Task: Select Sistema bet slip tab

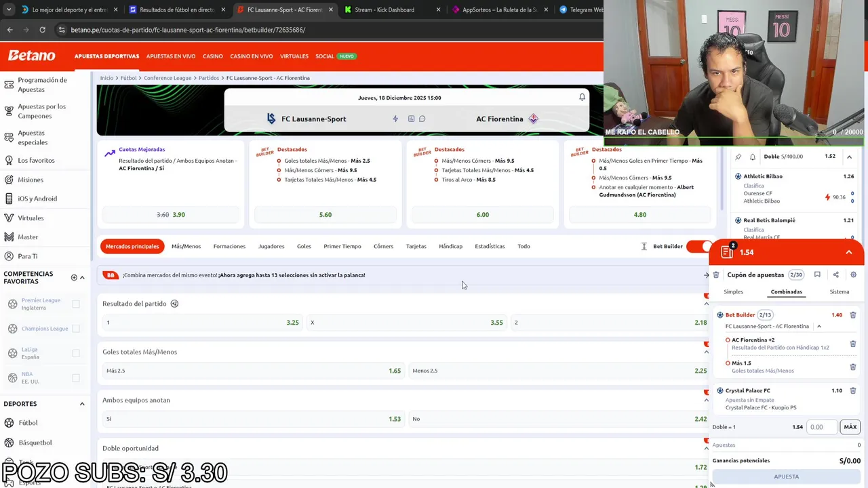Action: [x=840, y=291]
